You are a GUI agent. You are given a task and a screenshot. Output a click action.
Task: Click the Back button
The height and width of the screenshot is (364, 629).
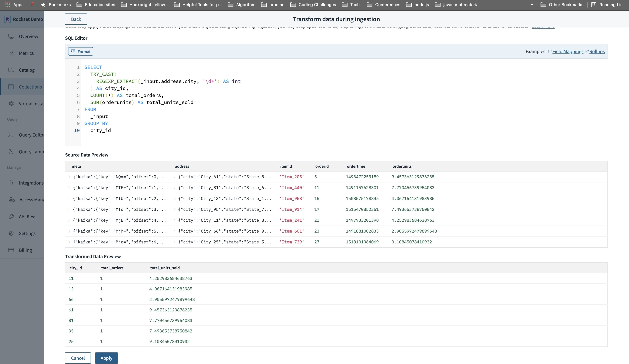[76, 19]
